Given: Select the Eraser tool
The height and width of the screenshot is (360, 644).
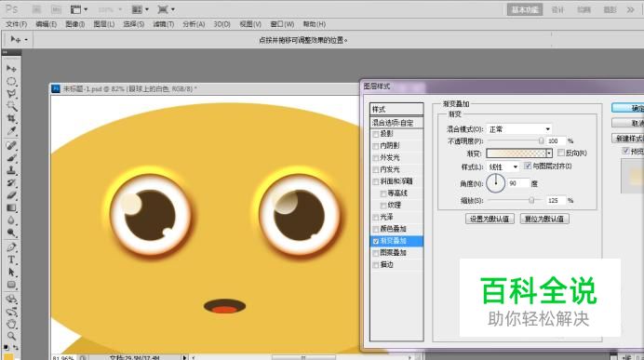Looking at the screenshot, I should point(11,195).
